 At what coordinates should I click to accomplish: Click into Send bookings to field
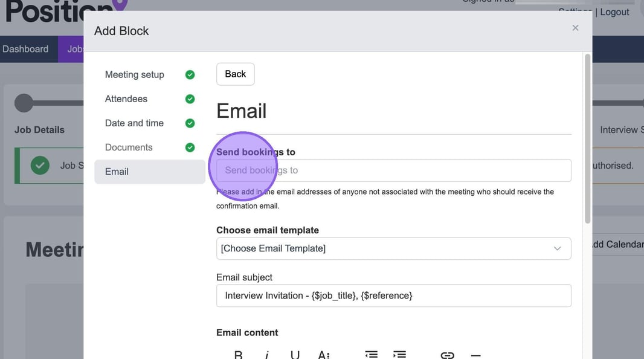coord(393,170)
